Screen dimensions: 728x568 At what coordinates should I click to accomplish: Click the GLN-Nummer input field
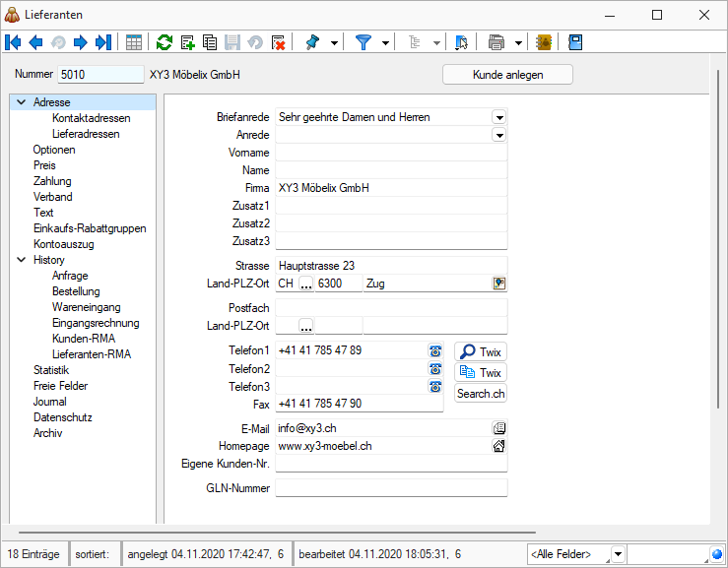coord(391,488)
